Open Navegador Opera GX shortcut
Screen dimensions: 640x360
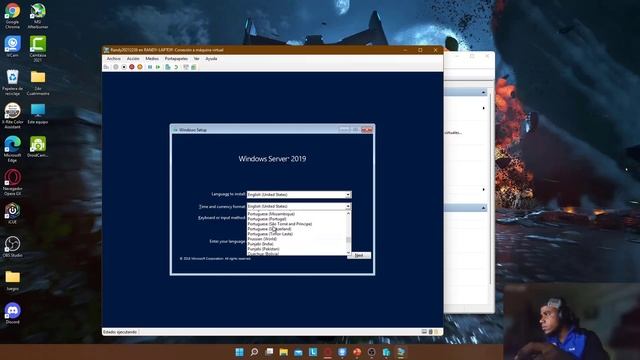12,182
